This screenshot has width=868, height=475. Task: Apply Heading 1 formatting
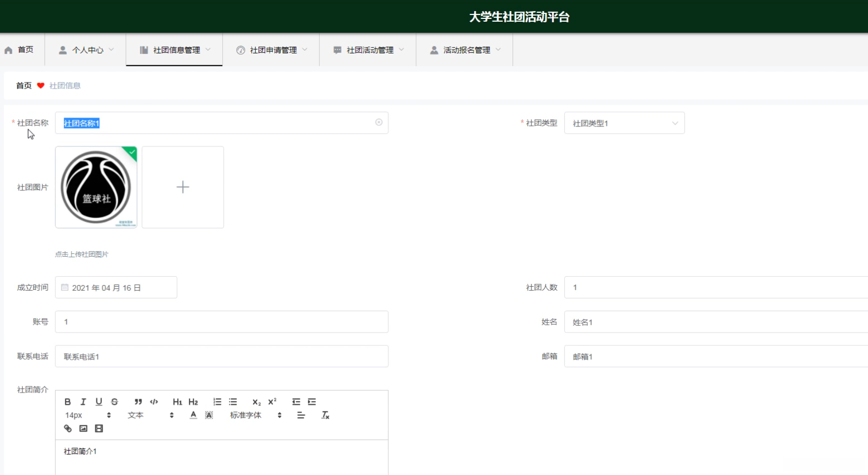(177, 401)
